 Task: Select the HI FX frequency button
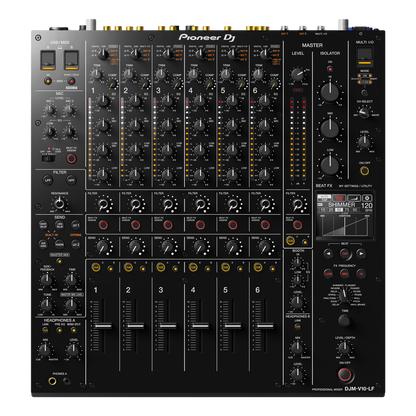(361, 274)
